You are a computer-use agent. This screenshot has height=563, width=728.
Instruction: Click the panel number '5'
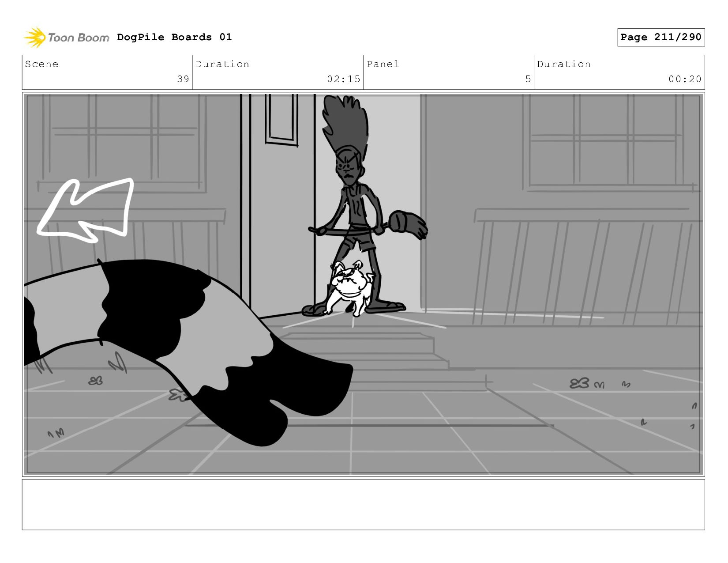tap(528, 79)
